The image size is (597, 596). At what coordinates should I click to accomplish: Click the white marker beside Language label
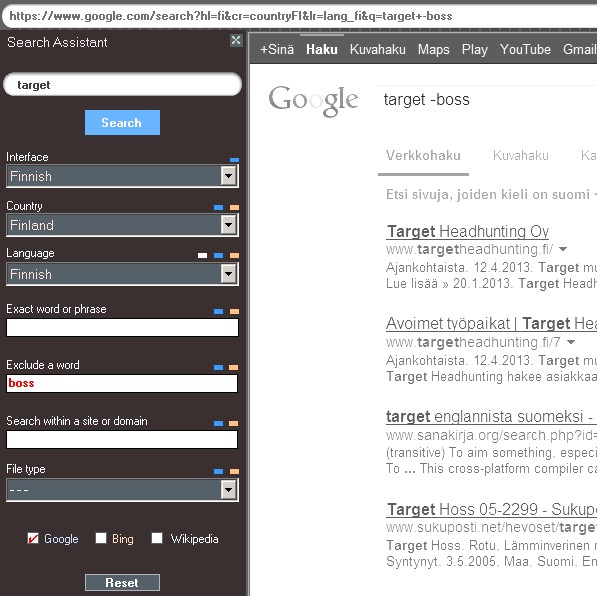point(203,256)
